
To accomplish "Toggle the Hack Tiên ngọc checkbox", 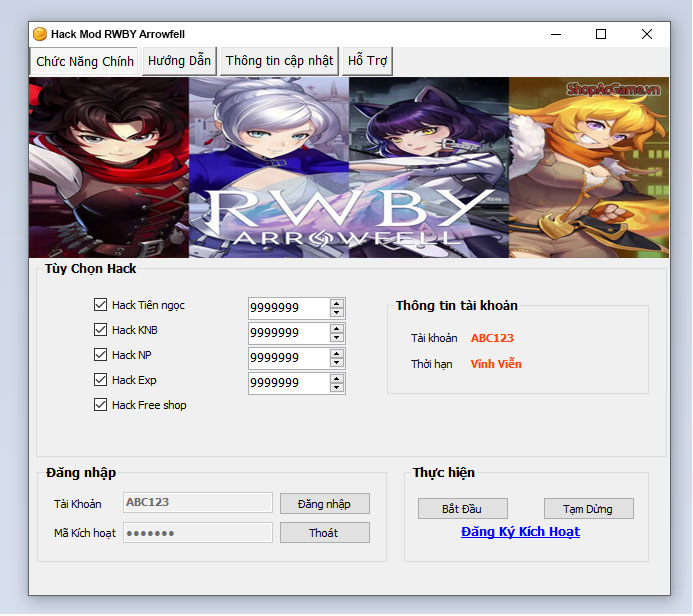I will (x=100, y=304).
